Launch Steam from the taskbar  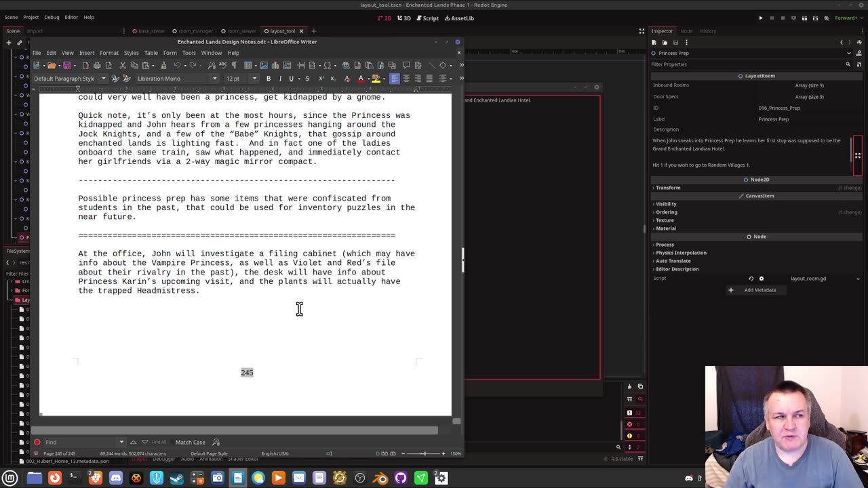[x=177, y=478]
